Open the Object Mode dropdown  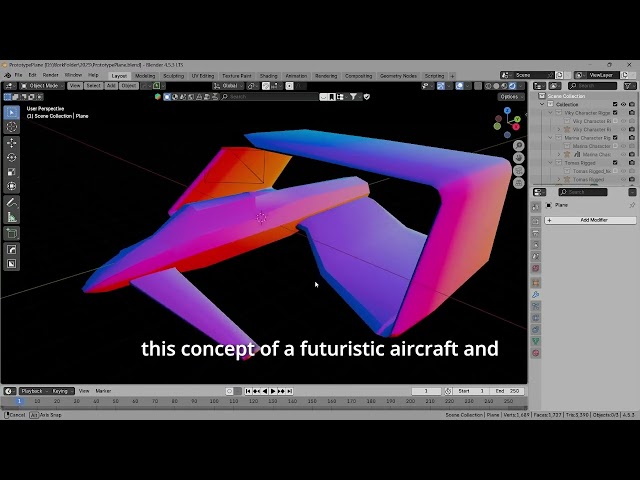tap(42, 86)
